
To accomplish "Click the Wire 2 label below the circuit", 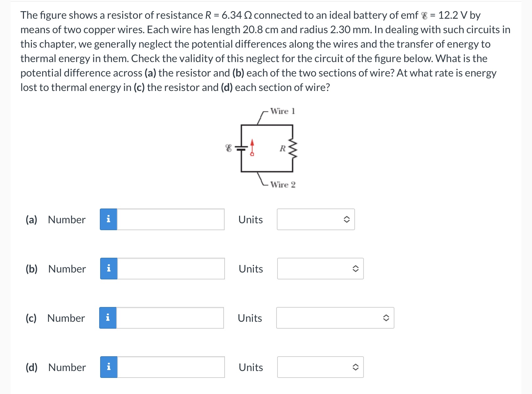I will [x=283, y=185].
